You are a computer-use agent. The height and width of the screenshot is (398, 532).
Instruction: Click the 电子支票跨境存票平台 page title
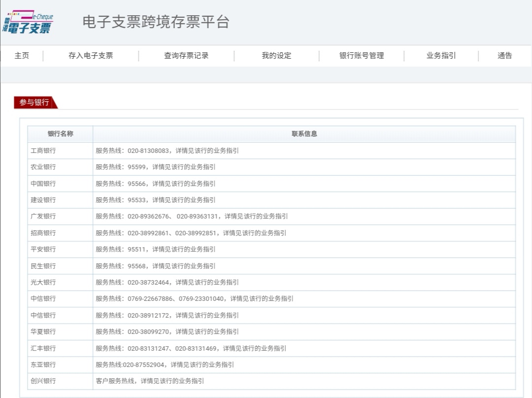click(x=156, y=22)
